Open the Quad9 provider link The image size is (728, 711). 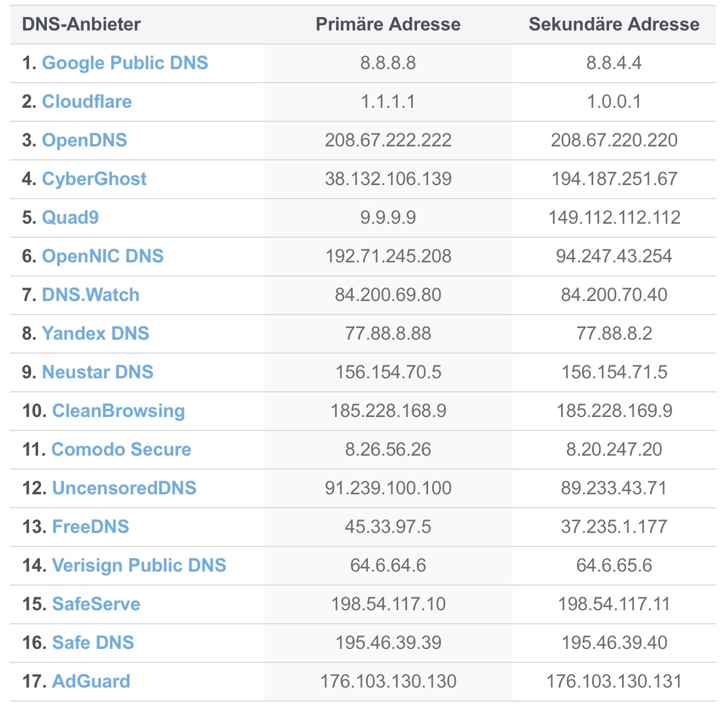click(x=70, y=218)
